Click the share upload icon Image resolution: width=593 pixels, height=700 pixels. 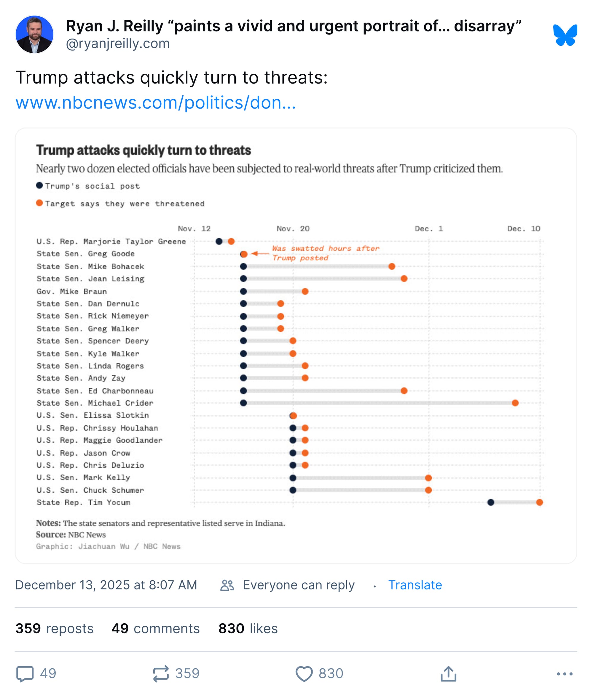[448, 673]
